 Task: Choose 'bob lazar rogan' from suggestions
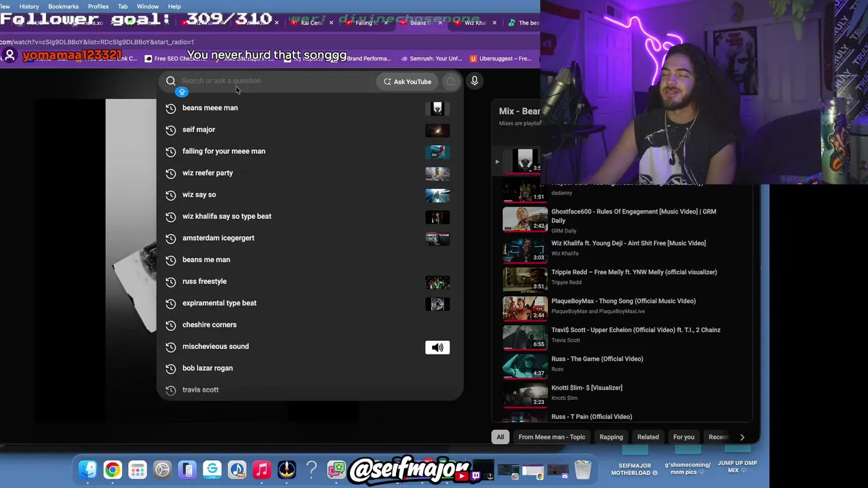pos(310,368)
